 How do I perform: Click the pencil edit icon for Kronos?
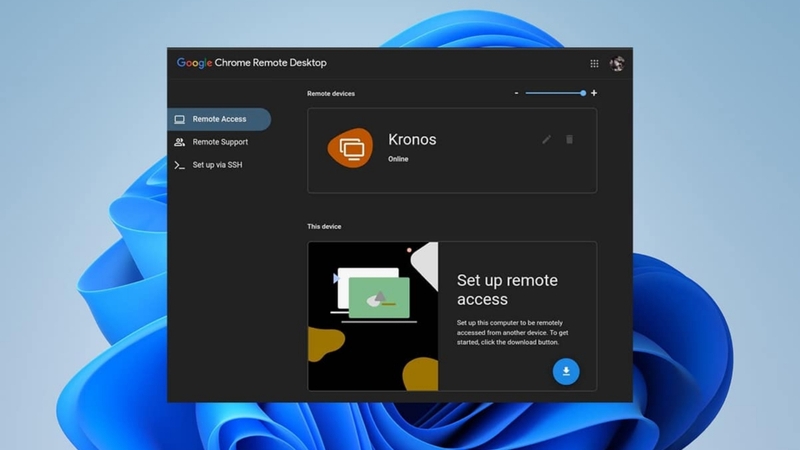(546, 139)
